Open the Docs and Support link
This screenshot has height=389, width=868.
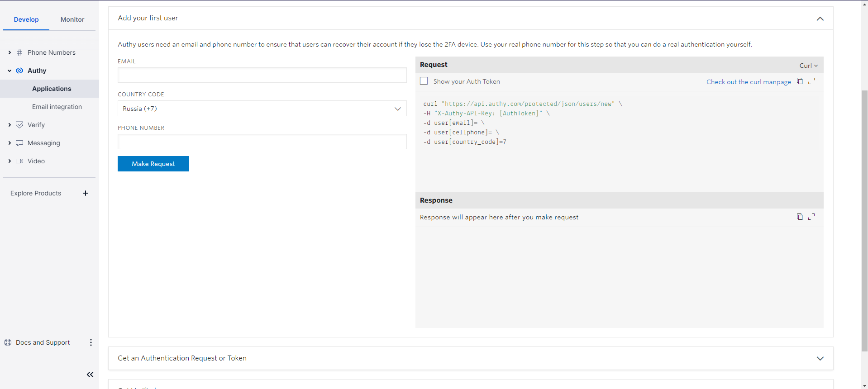43,342
